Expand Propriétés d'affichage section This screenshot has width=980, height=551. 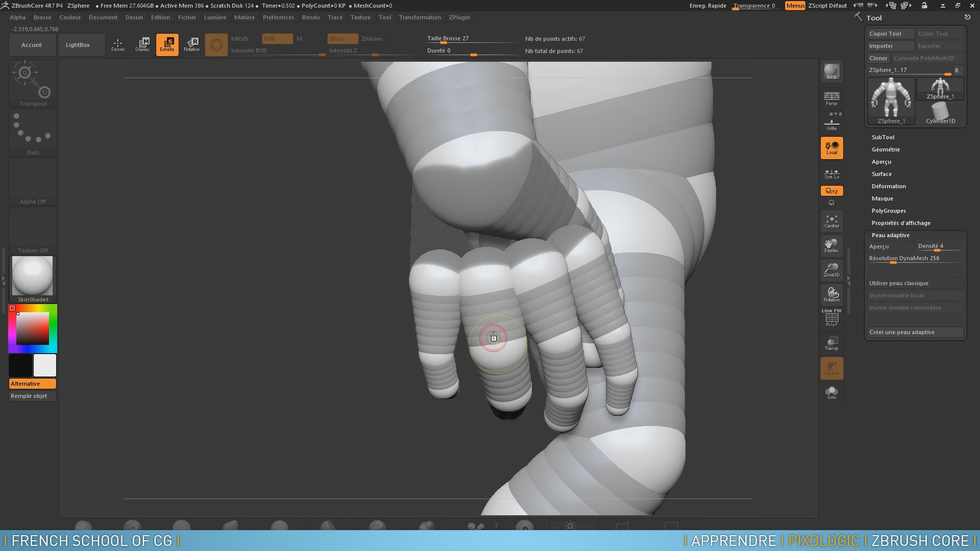(901, 223)
